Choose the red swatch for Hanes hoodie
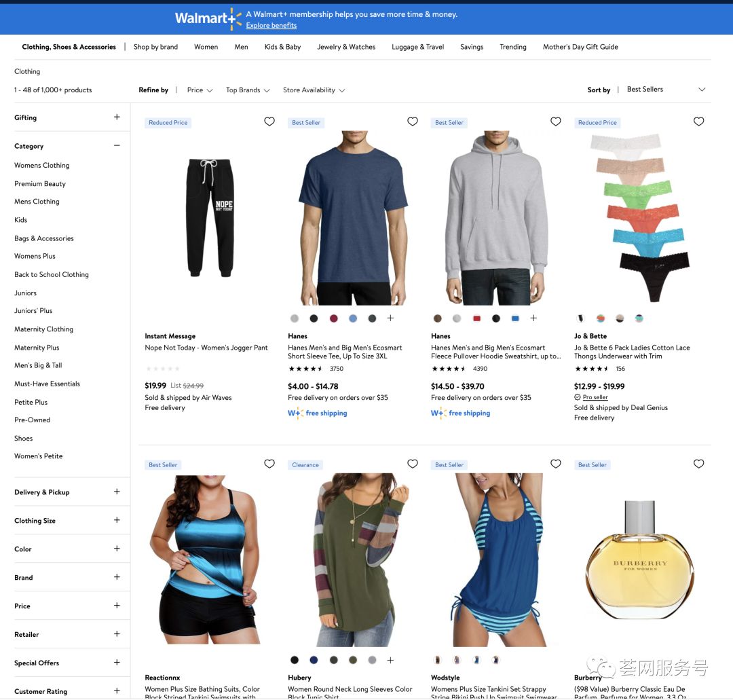Screen dimensions: 733x700 point(476,318)
